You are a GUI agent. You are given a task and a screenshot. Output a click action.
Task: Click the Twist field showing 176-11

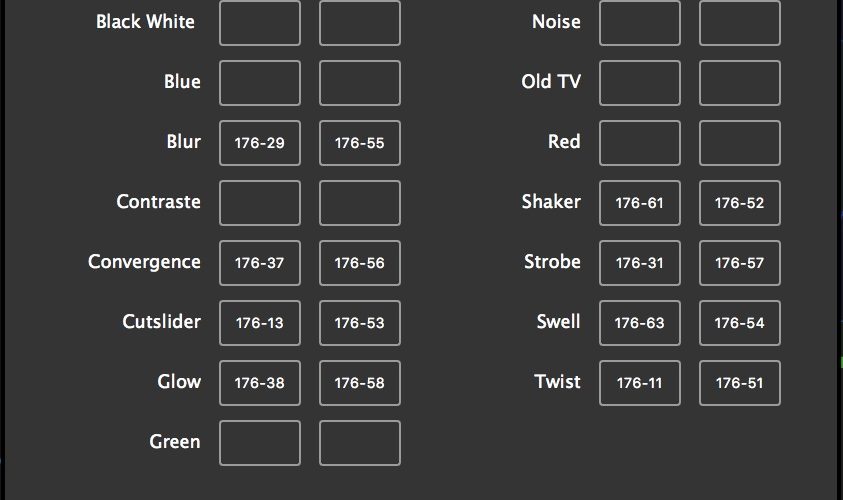640,383
